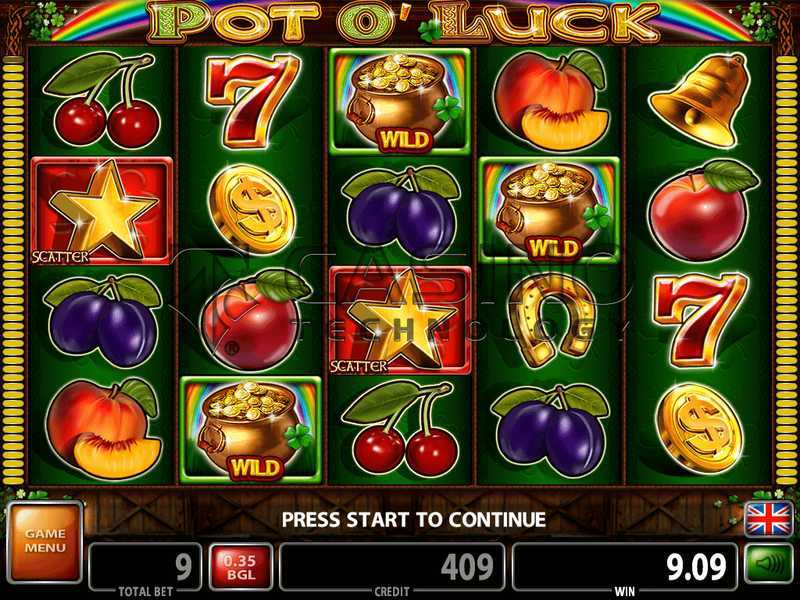Image resolution: width=800 pixels, height=600 pixels.
Task: Change language via the UK flag icon
Action: pos(768,519)
